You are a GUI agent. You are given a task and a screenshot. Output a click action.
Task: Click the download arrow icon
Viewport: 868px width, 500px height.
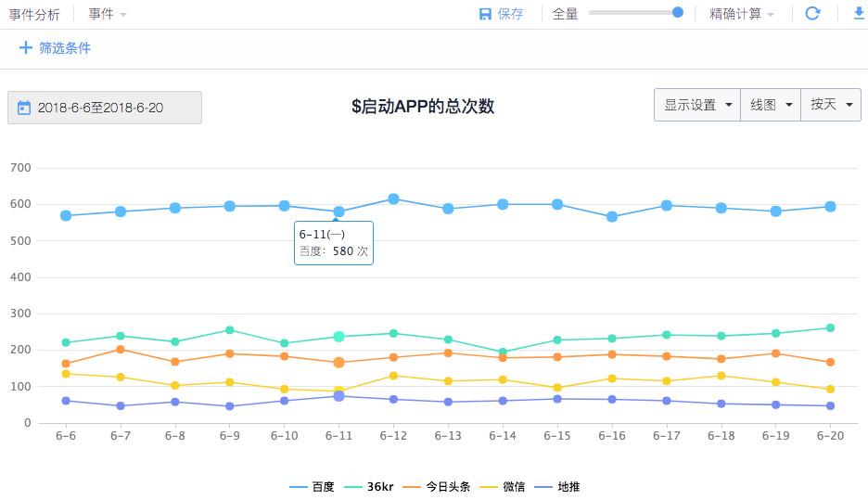pyautogui.click(x=859, y=13)
